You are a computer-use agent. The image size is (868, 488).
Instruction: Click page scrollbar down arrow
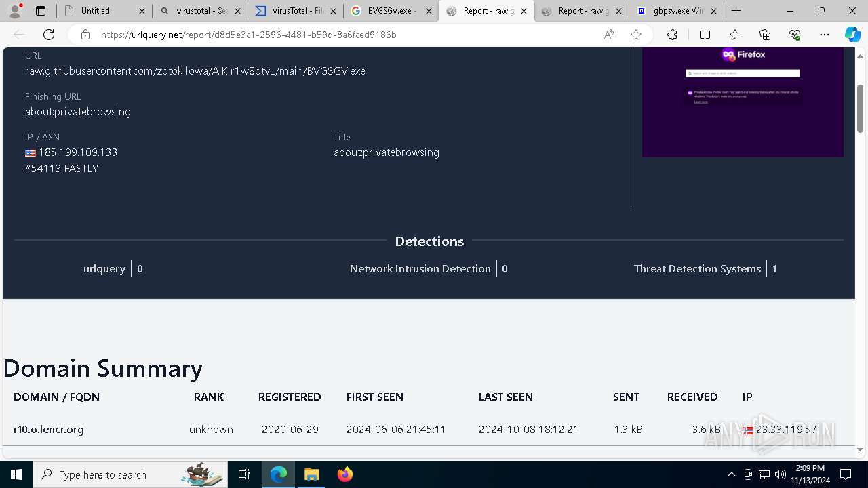(x=861, y=449)
